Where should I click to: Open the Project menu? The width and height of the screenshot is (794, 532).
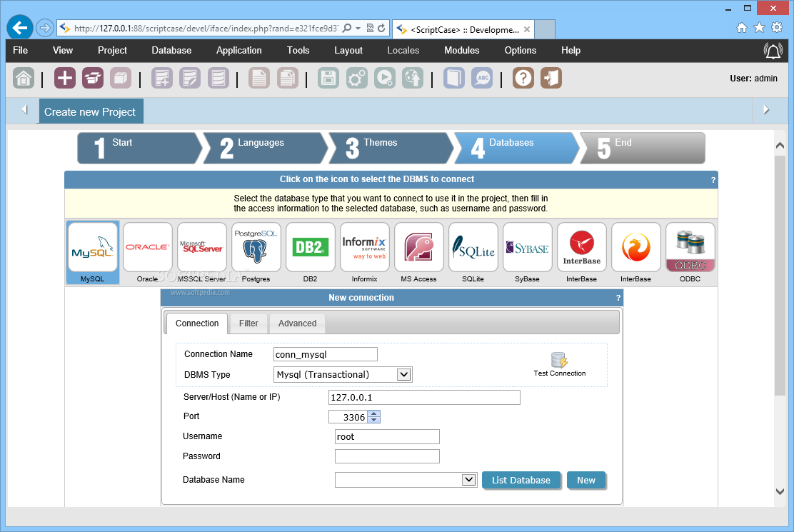point(112,50)
